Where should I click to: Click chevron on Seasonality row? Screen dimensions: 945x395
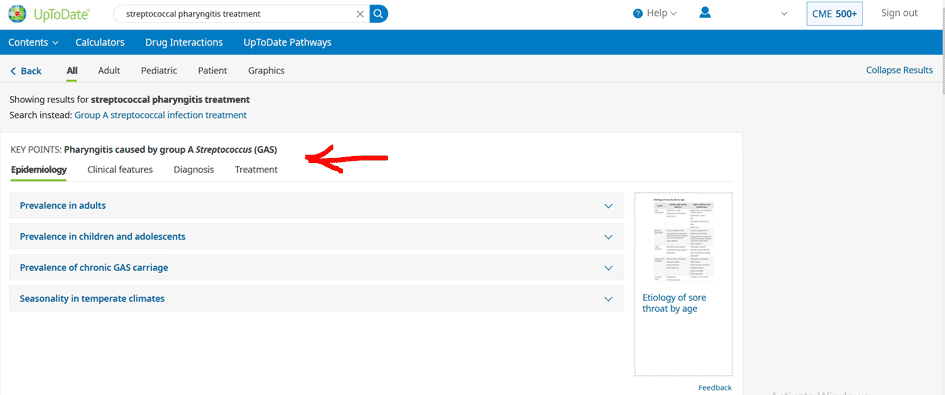[x=608, y=299]
